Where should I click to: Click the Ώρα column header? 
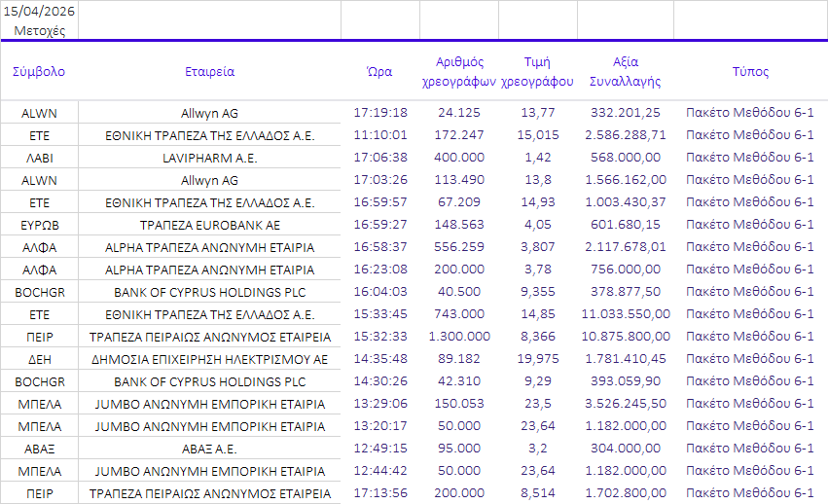379,71
